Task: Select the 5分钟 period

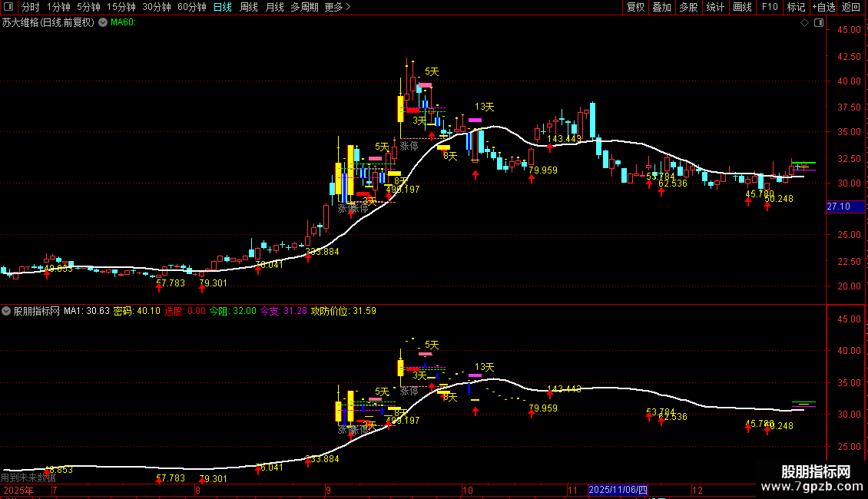Action: click(x=88, y=7)
